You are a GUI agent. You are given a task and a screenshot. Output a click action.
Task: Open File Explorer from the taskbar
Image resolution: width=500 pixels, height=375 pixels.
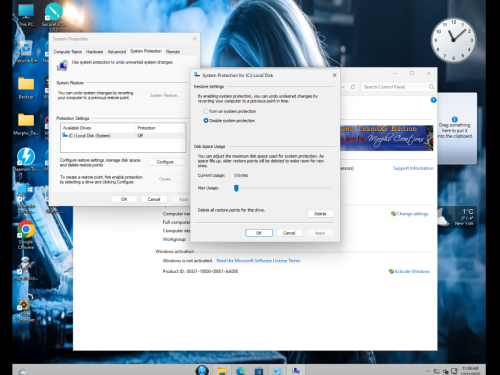pos(222,371)
